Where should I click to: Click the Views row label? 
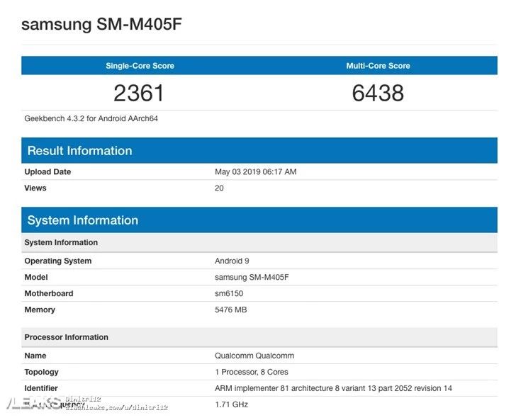point(35,188)
